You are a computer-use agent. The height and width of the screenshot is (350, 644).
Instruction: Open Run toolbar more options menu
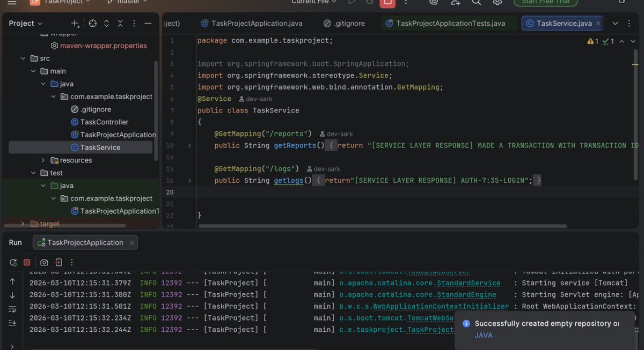72,263
